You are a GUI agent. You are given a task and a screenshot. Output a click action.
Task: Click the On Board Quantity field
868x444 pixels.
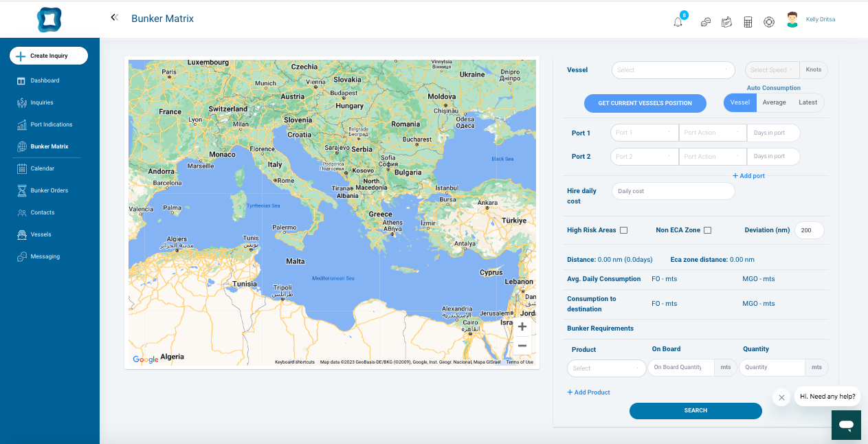[x=681, y=368]
